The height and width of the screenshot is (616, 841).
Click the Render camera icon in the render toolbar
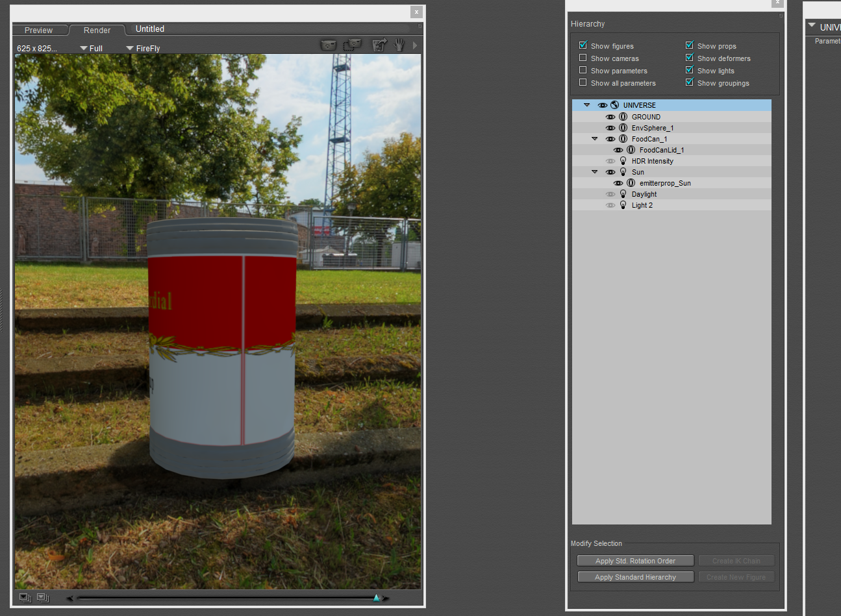[329, 45]
